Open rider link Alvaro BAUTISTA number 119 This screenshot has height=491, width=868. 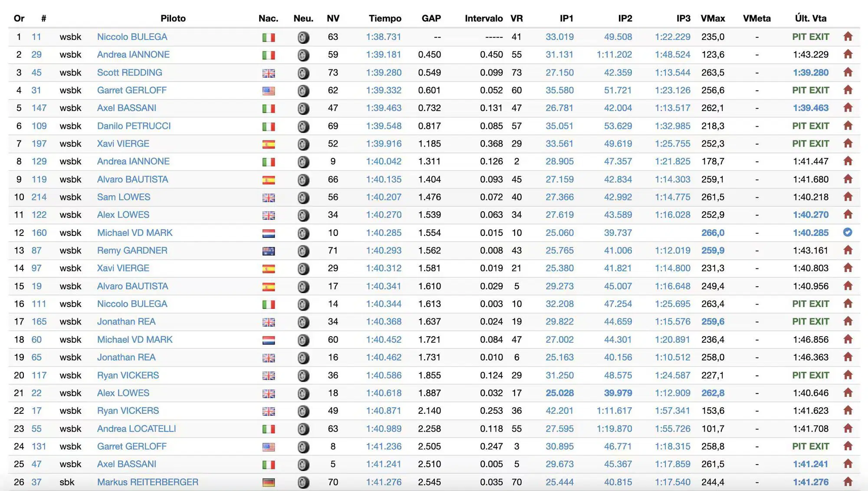tap(132, 179)
